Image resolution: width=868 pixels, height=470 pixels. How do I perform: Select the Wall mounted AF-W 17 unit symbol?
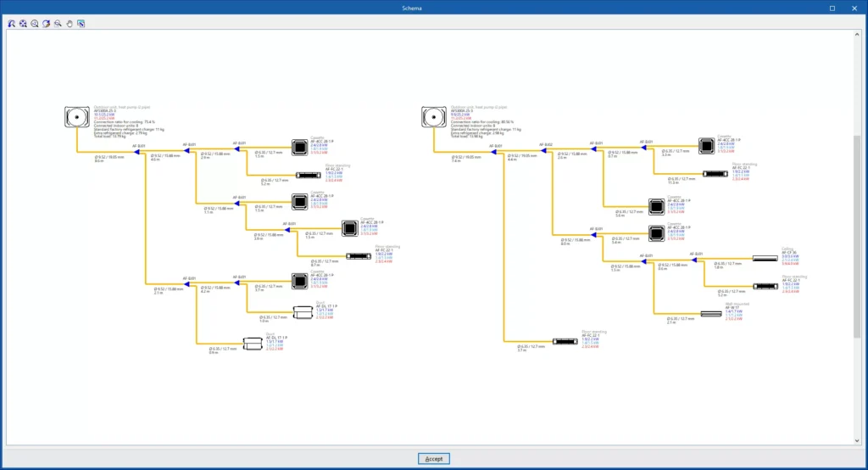(710, 314)
